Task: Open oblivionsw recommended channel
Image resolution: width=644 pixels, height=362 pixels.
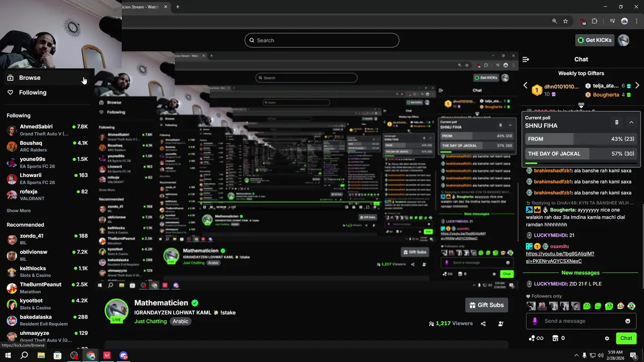Action: pos(47,255)
